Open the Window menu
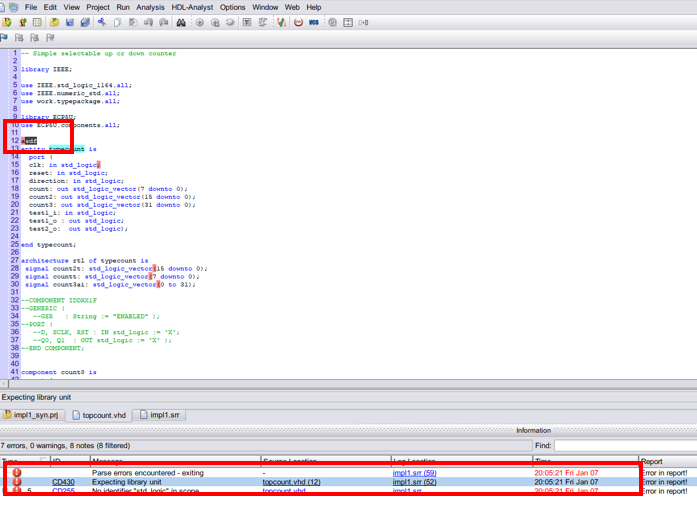The width and height of the screenshot is (697, 508). point(265,7)
